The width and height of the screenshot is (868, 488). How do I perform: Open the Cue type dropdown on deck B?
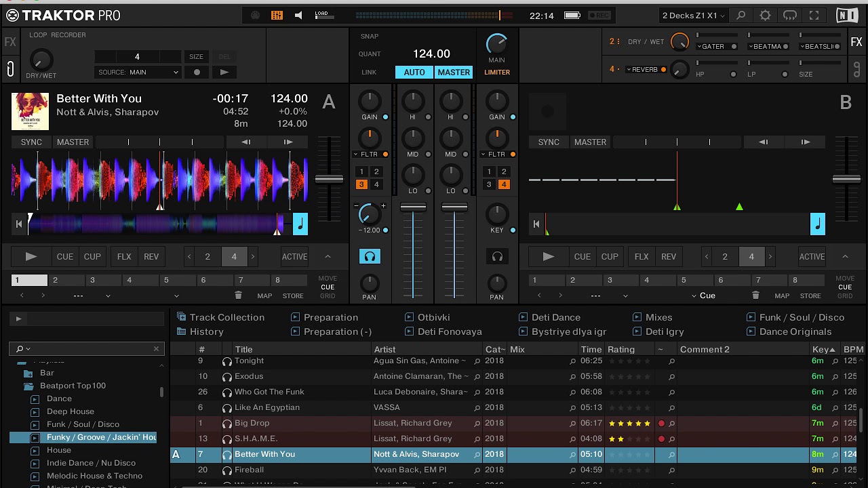coord(703,296)
